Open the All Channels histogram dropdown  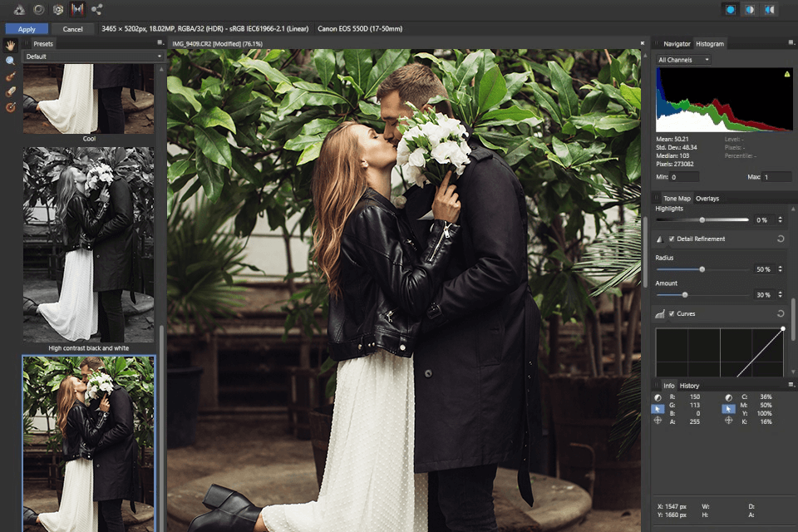(x=683, y=60)
